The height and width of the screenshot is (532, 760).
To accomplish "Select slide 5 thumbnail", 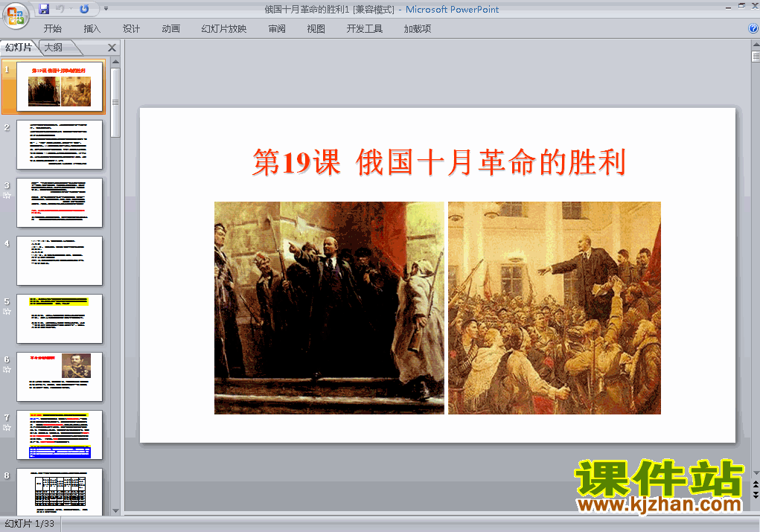I will (x=60, y=318).
